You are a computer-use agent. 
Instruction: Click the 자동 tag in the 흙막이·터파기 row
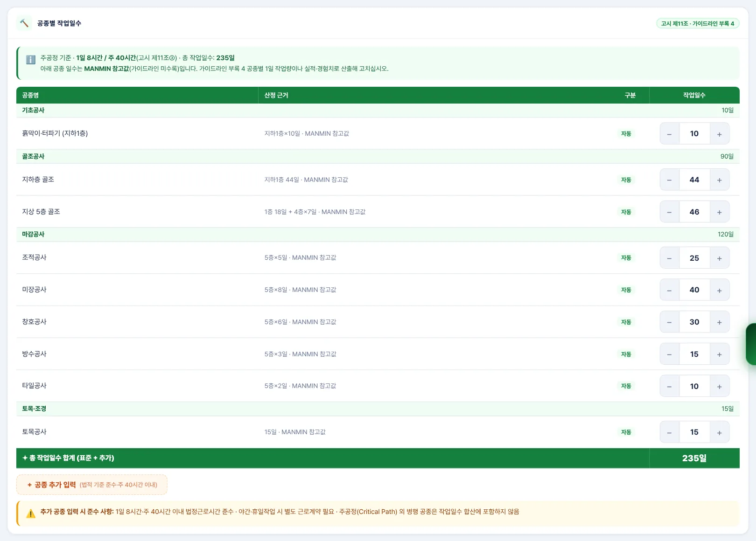pos(626,134)
